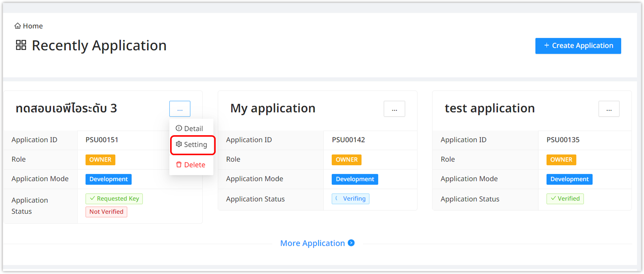
Task: Click the plus icon on Create Application
Action: [546, 46]
